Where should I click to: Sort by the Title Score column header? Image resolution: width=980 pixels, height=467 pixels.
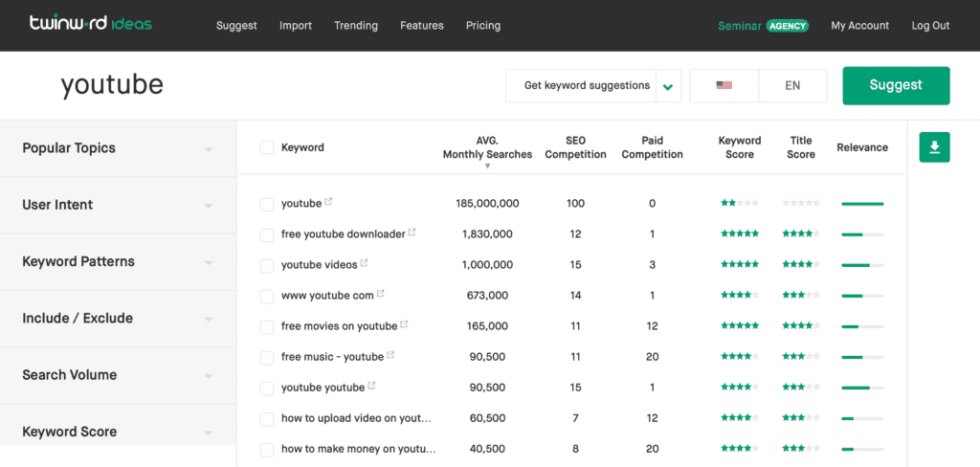coord(801,147)
